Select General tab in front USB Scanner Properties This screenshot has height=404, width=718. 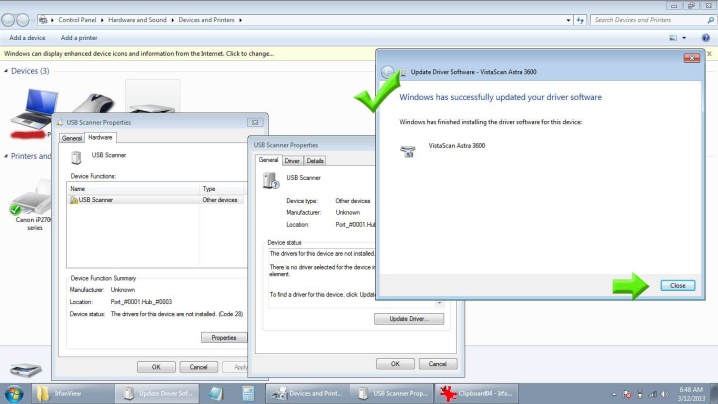tap(268, 160)
